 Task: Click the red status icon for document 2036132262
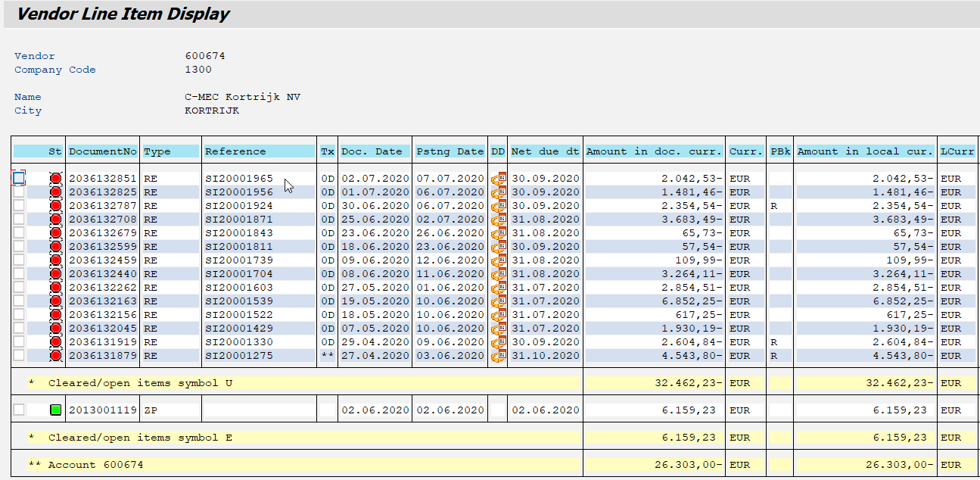[x=55, y=288]
